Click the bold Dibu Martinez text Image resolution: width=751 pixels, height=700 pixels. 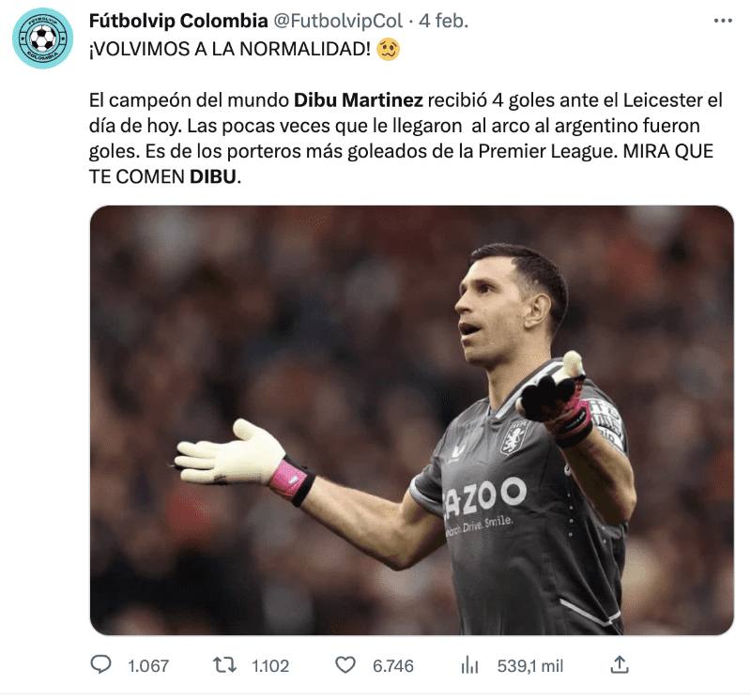tap(359, 100)
